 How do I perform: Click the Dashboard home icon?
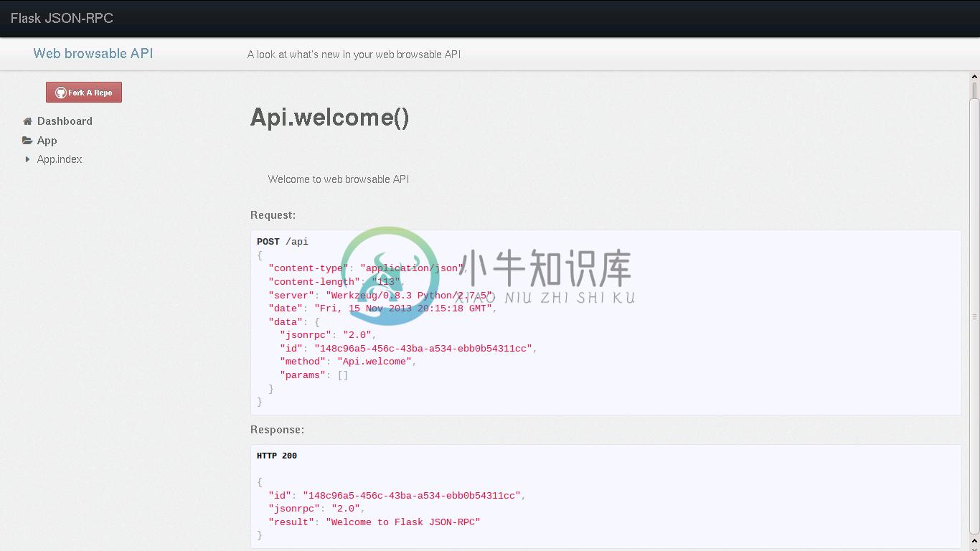pos(27,121)
